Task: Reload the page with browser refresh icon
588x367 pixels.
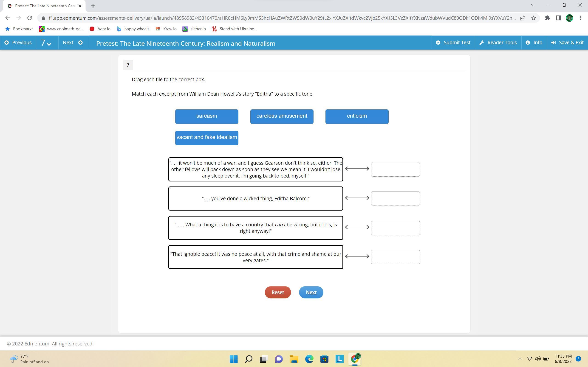Action: click(30, 18)
